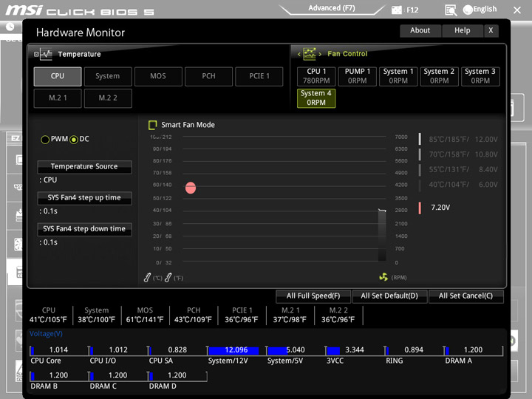Screen dimensions: 532x399
Task: Go to next Fan Control page arrow
Action: point(320,54)
